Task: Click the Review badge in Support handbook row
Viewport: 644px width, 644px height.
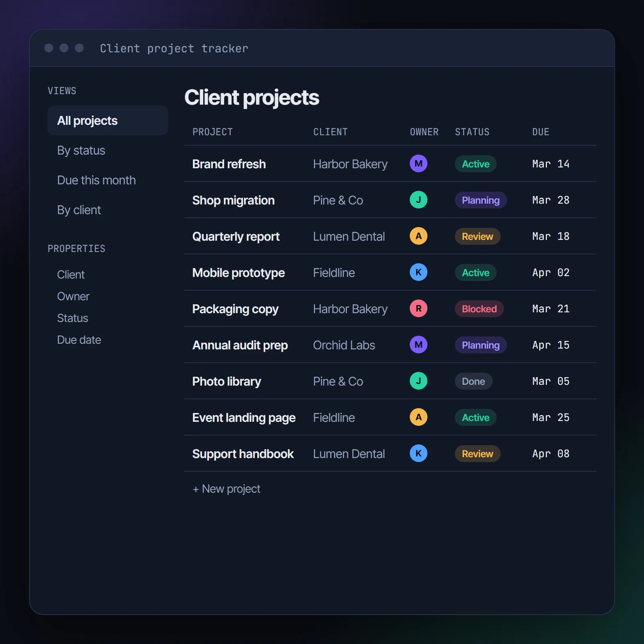Action: pyautogui.click(x=477, y=454)
